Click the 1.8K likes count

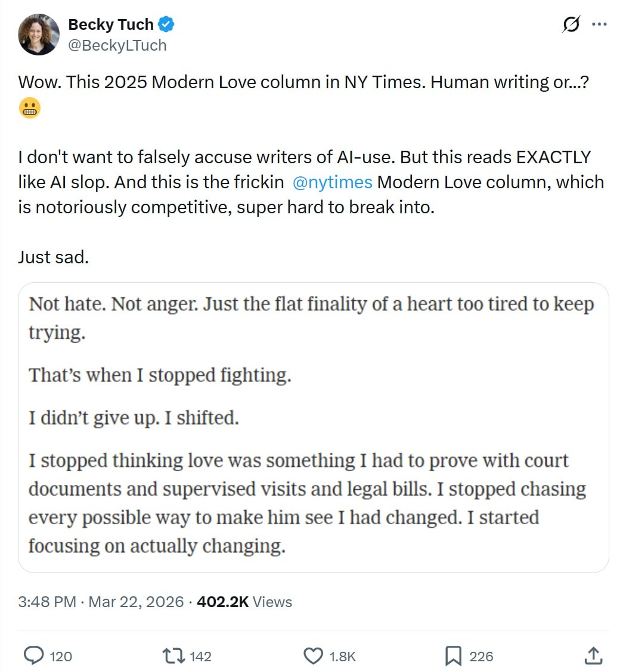[342, 657]
